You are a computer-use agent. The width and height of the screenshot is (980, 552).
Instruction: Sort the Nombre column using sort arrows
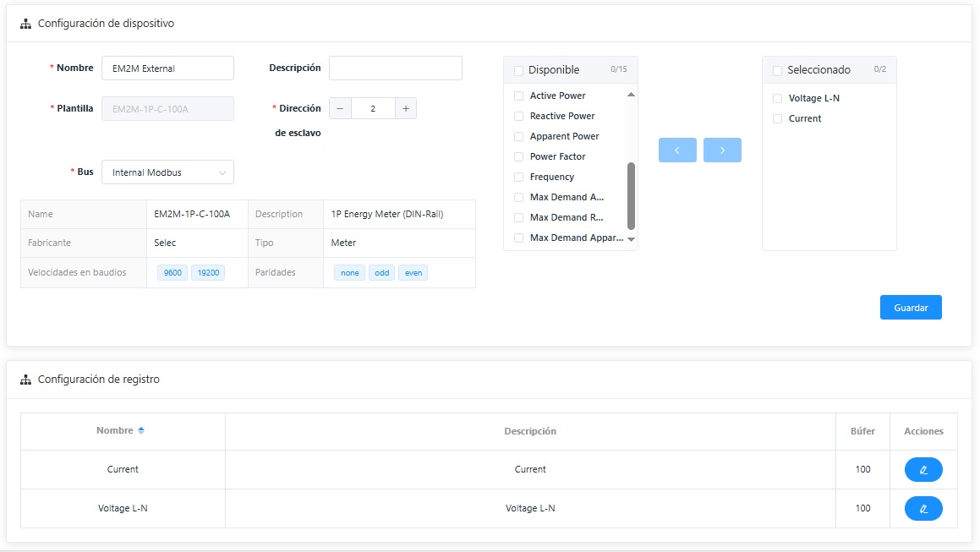click(141, 431)
